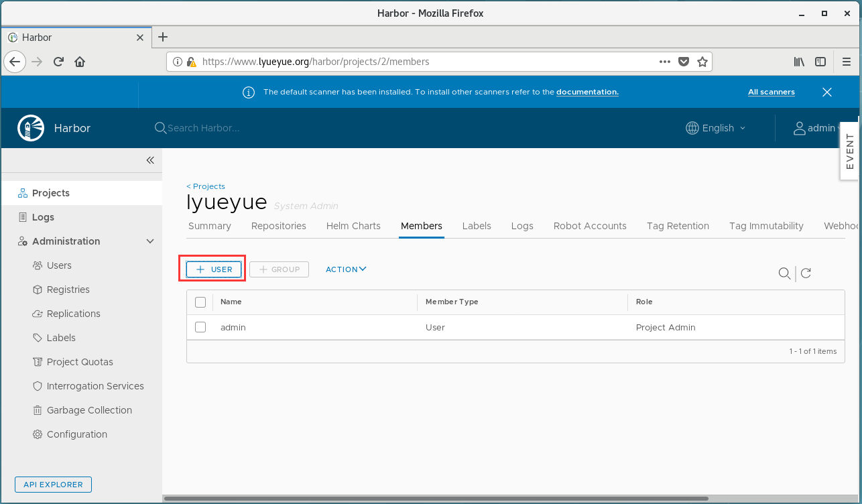The width and height of the screenshot is (862, 504).
Task: Open the Tag Retention tab
Action: click(678, 226)
